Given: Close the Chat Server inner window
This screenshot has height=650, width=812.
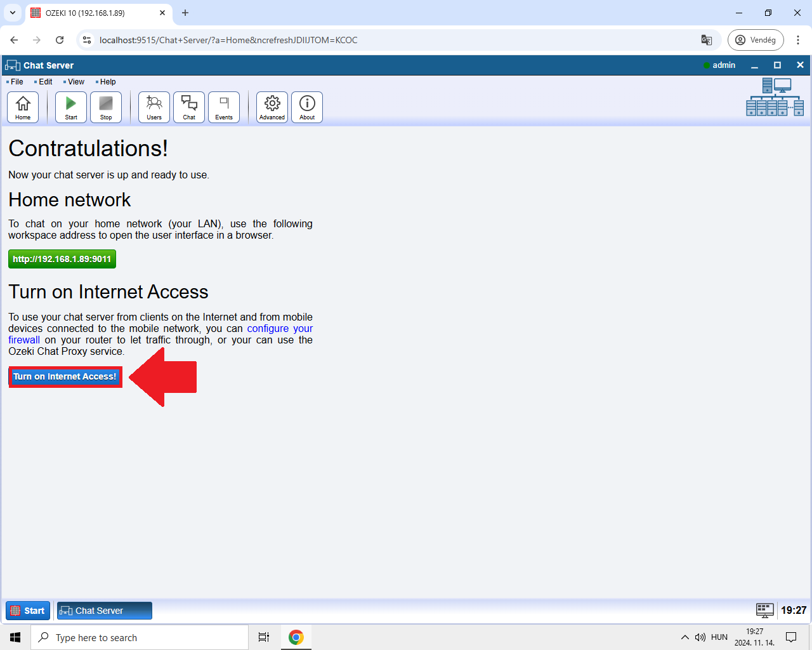Looking at the screenshot, I should [800, 65].
